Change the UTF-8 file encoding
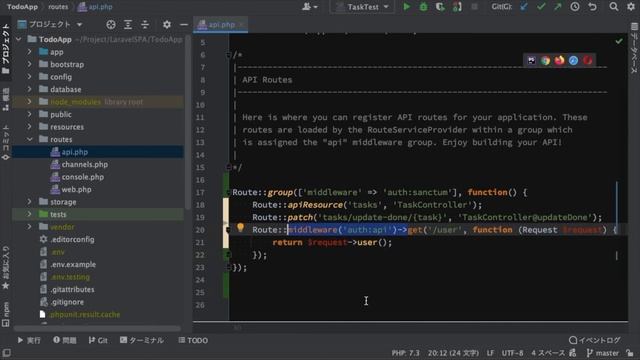The height and width of the screenshot is (360, 640). point(512,353)
